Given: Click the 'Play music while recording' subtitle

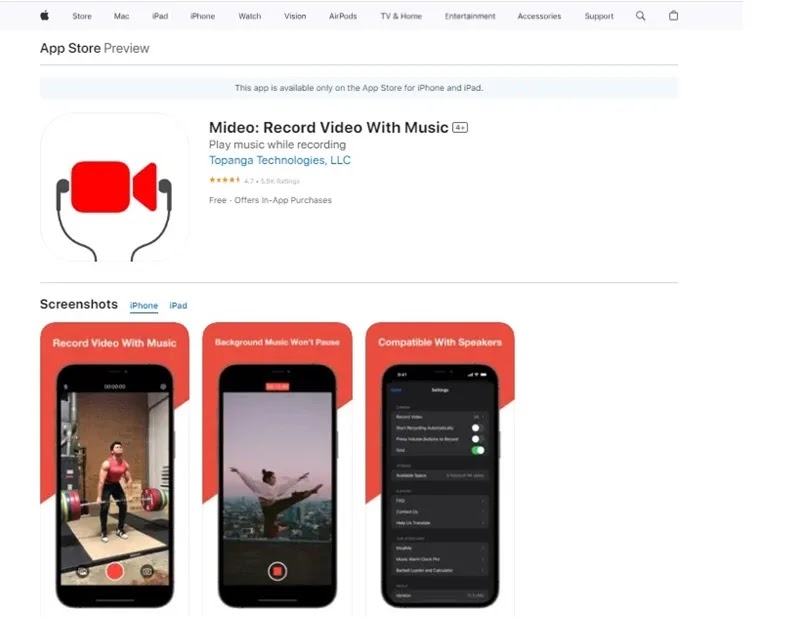Looking at the screenshot, I should tap(277, 144).
